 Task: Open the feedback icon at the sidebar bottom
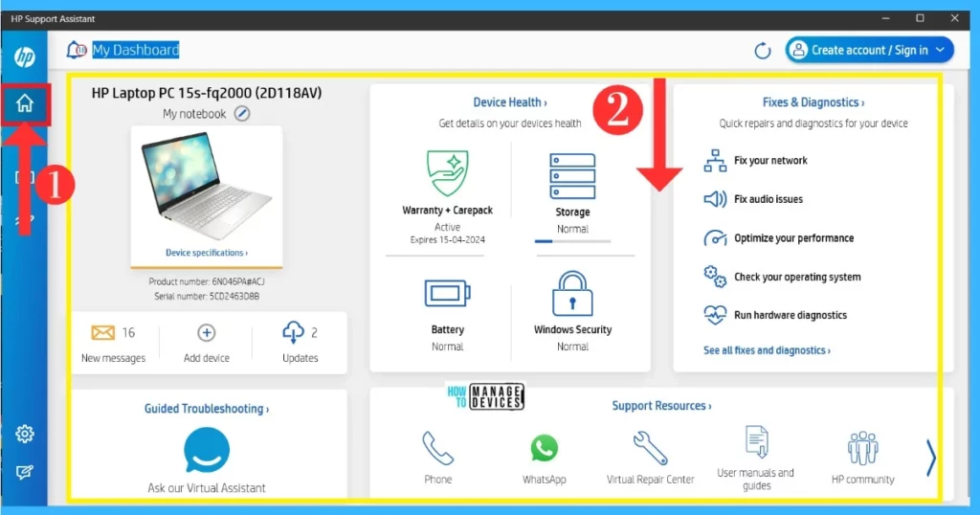coord(24,473)
